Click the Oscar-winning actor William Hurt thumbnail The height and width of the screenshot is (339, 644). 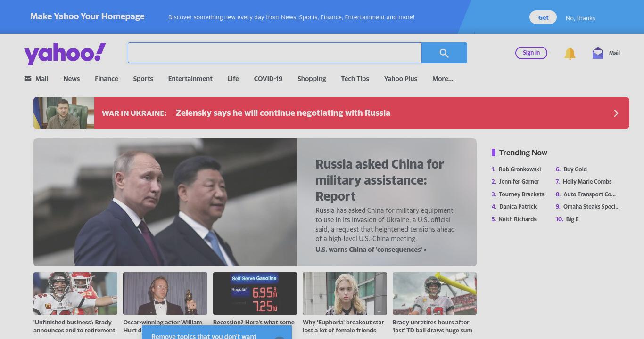pos(165,293)
